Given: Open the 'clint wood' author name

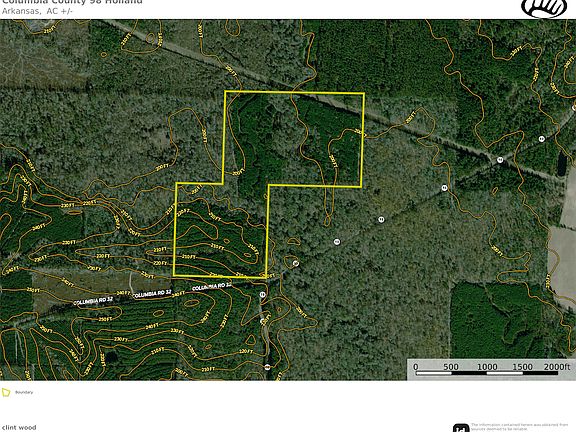Looking at the screenshot, I should point(18,427).
